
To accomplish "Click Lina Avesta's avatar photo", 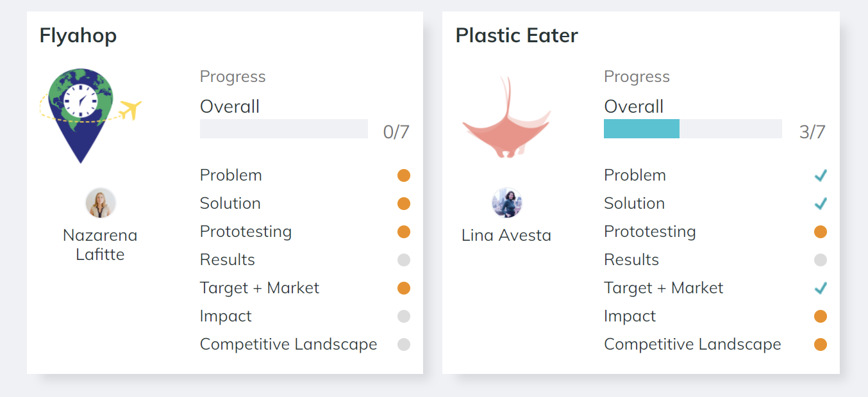I will click(x=506, y=203).
